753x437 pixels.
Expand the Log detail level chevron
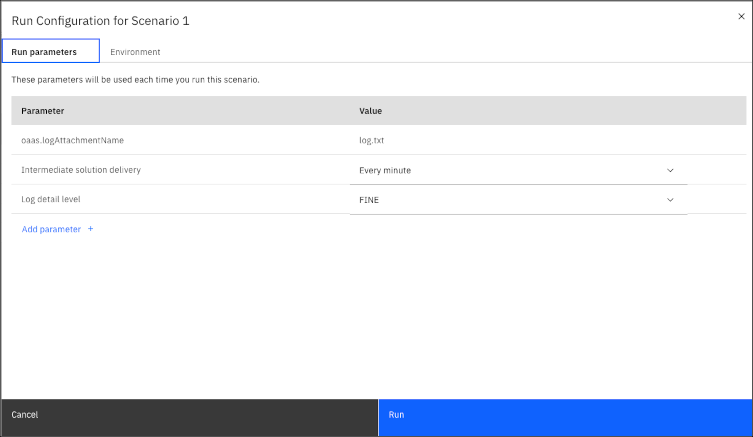point(670,200)
